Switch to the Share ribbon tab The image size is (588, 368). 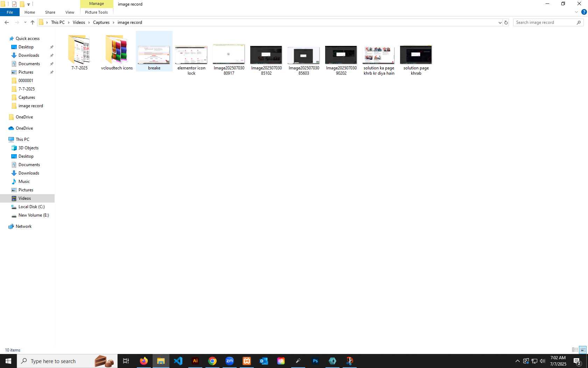tap(50, 12)
